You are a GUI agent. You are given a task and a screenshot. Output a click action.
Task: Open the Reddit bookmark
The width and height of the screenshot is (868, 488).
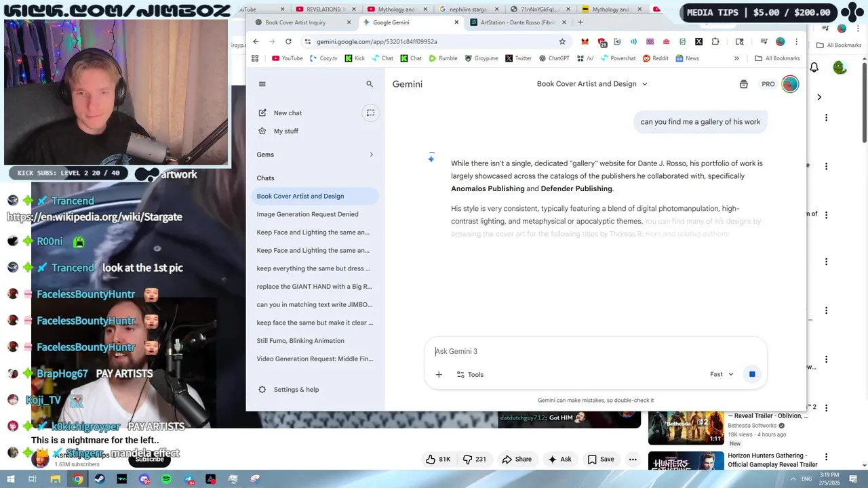[655, 58]
